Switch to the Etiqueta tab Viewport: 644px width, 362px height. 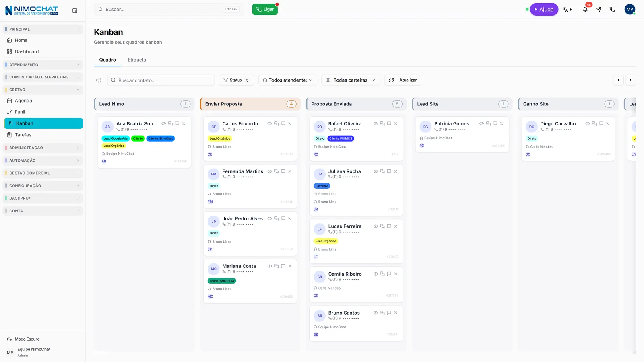[x=137, y=60]
